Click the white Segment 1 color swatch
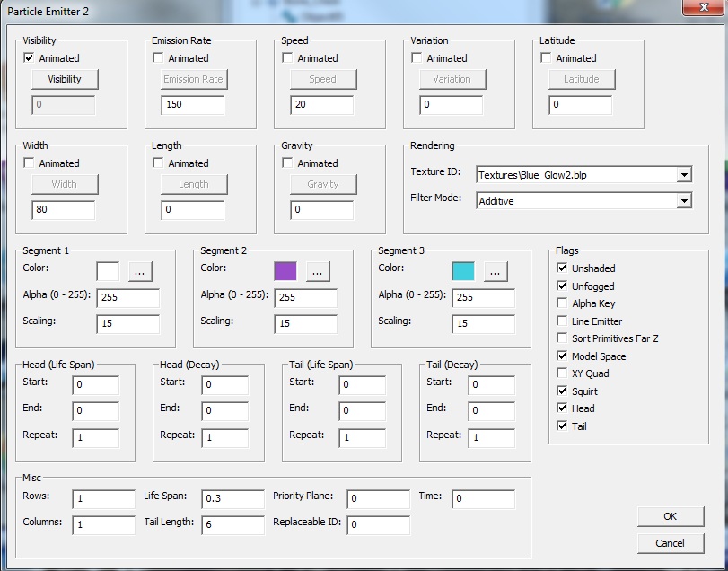Viewport: 728px width, 571px height. (108, 271)
